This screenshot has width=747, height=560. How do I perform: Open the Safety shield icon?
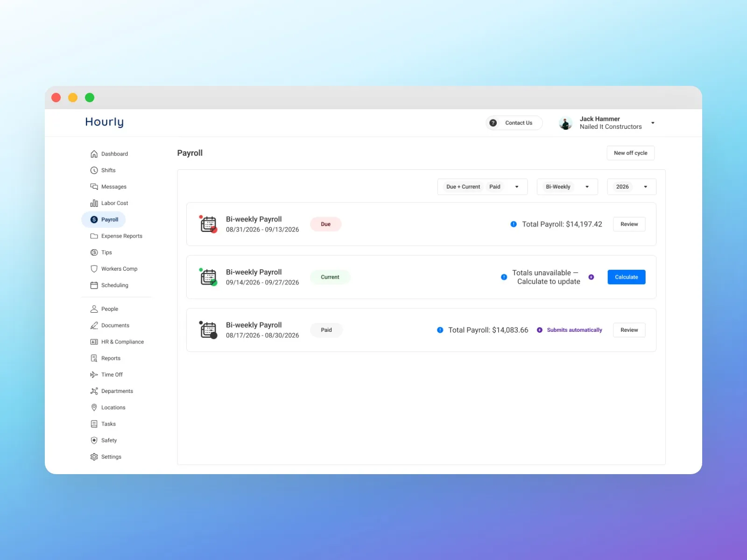pos(94,441)
